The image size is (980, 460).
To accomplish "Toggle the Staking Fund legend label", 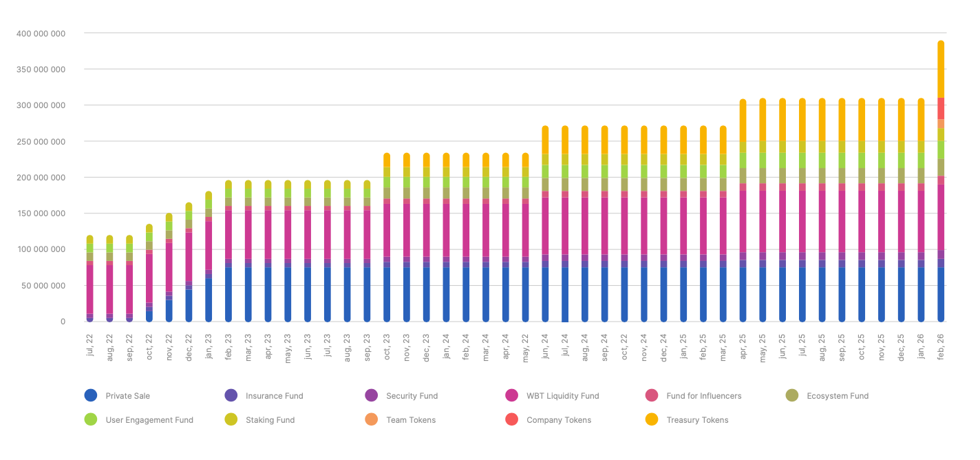I will click(x=270, y=420).
